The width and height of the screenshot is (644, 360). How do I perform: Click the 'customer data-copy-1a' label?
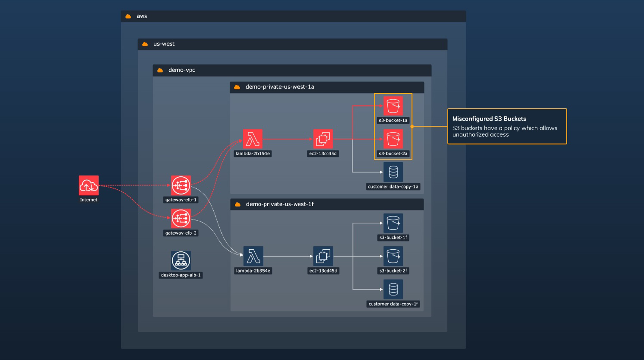tap(393, 187)
